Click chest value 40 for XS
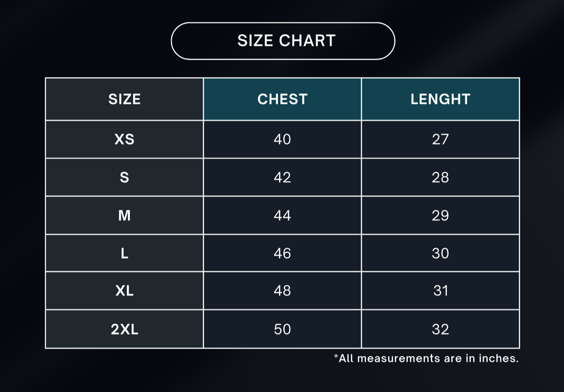The width and height of the screenshot is (564, 392). pos(282,139)
